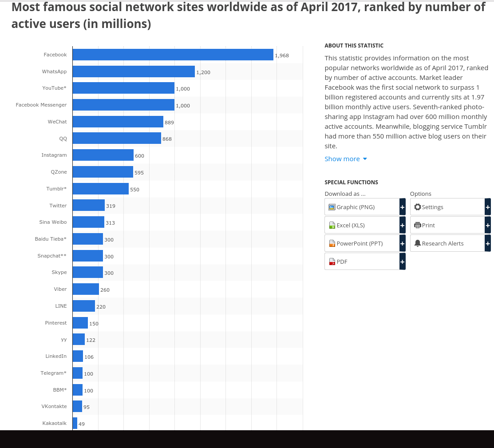Screen dimensions: 494x448
Task: Select the WhatsApp bar showing 1,200
Action: [x=134, y=71]
